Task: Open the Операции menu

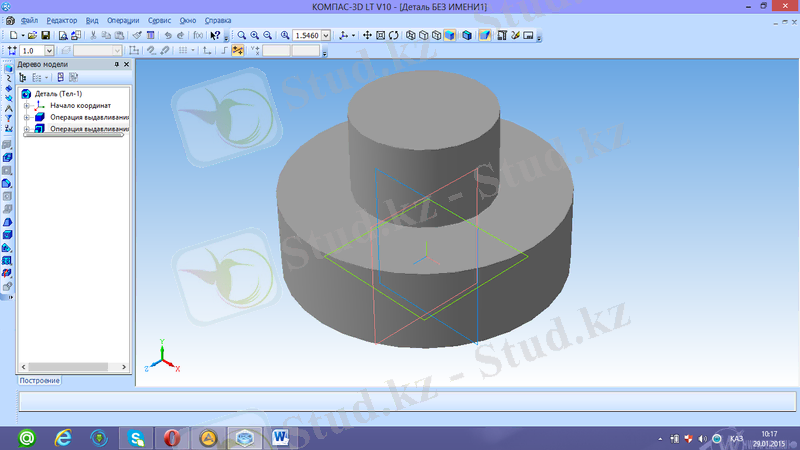Action: coord(124,20)
